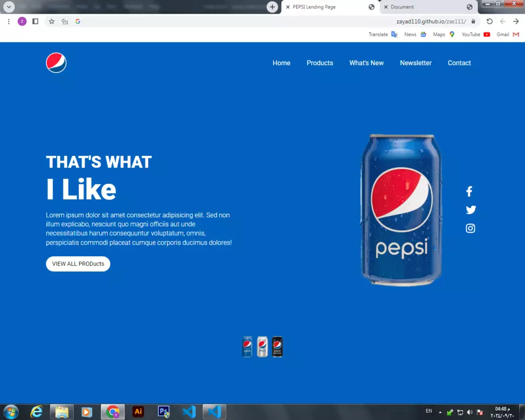Open the purple profile avatar
This screenshot has height=420, width=525.
tap(22, 22)
